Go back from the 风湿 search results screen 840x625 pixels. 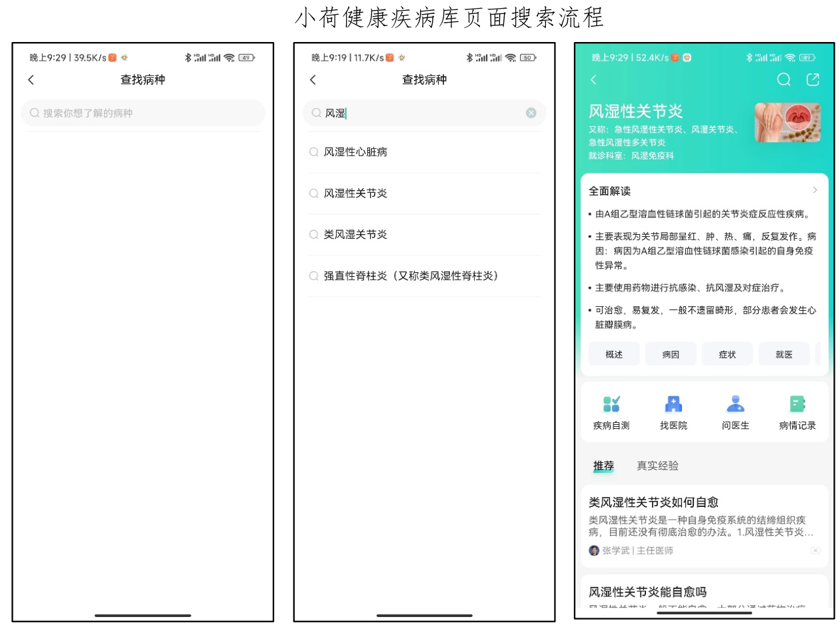click(x=313, y=80)
